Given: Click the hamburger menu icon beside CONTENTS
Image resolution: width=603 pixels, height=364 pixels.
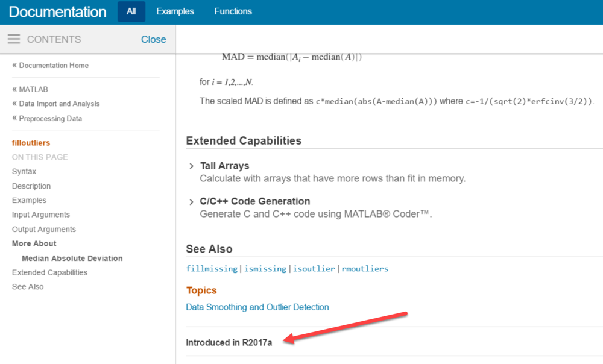Looking at the screenshot, I should [14, 39].
